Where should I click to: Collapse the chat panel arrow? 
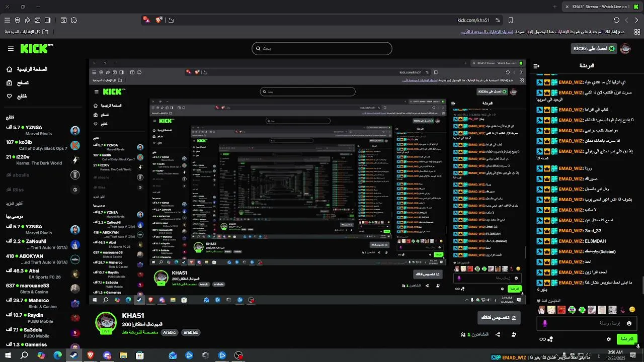(536, 66)
